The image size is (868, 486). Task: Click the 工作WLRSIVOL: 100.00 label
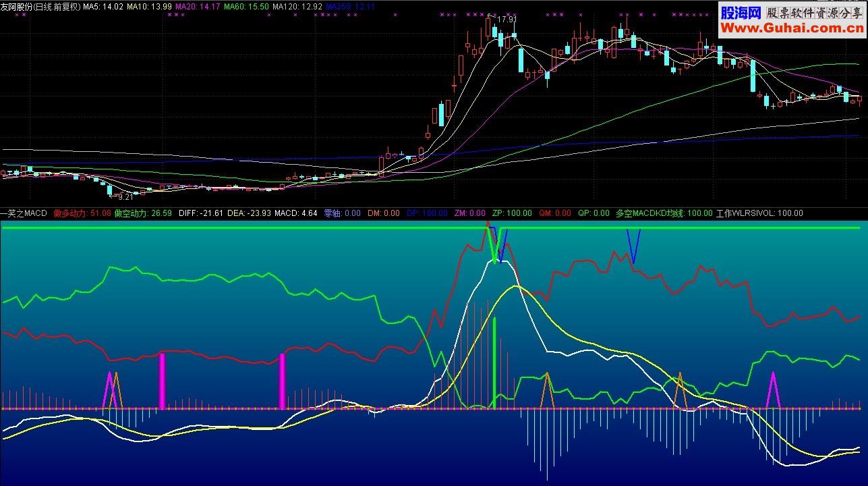(x=759, y=213)
